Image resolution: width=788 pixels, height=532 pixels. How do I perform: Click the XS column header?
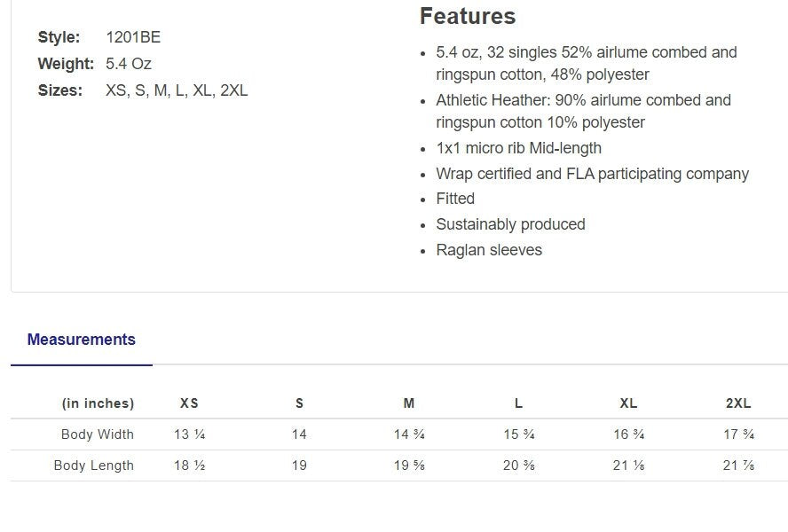[189, 403]
